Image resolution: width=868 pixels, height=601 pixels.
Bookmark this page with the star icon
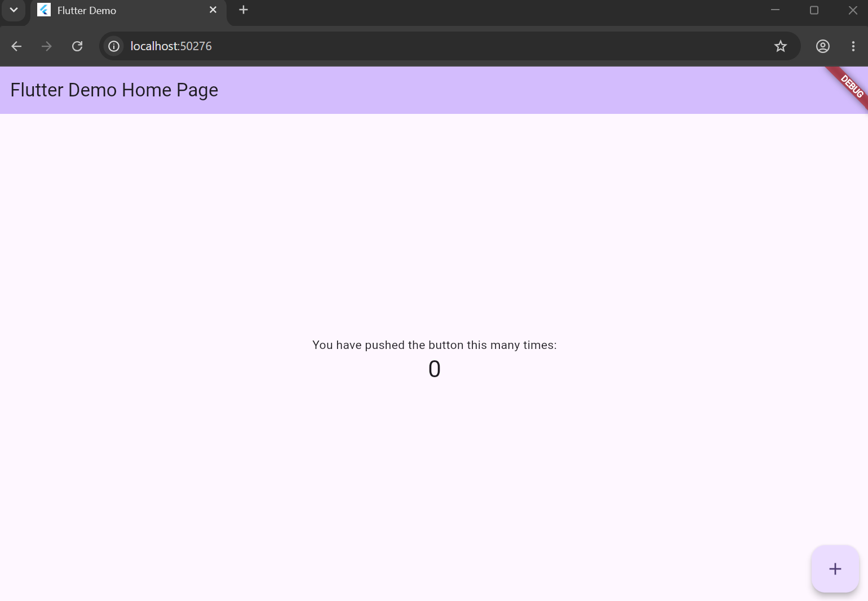coord(780,46)
